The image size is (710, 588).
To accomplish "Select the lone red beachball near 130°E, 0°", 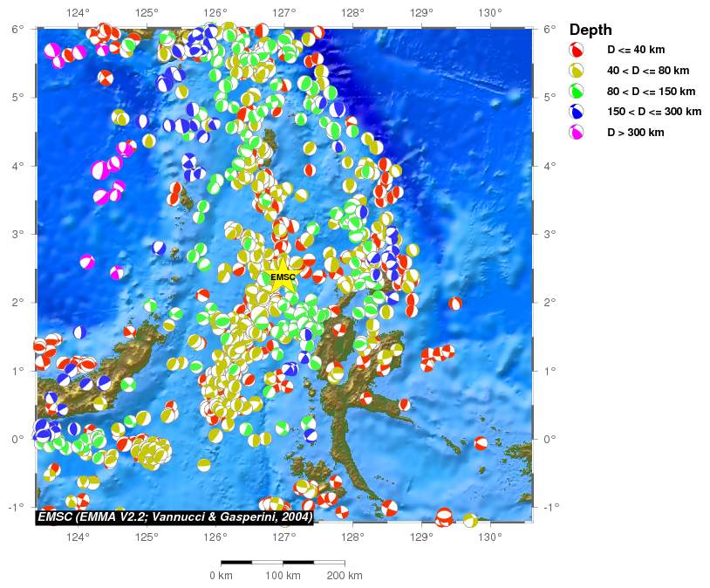I will (481, 443).
